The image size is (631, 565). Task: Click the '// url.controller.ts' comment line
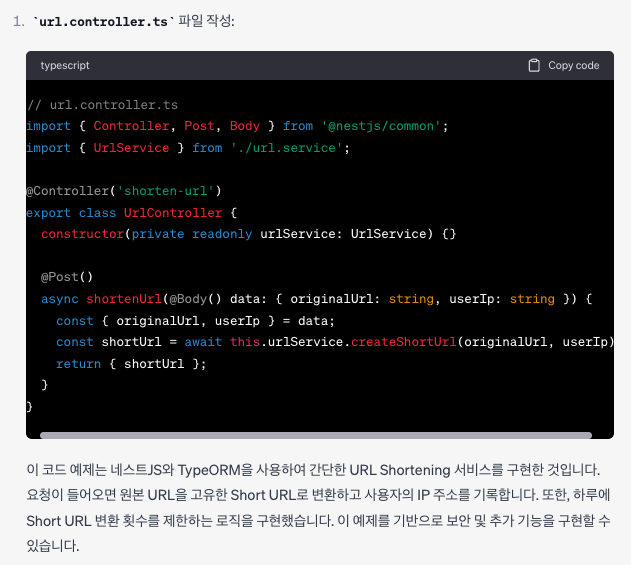pos(103,105)
